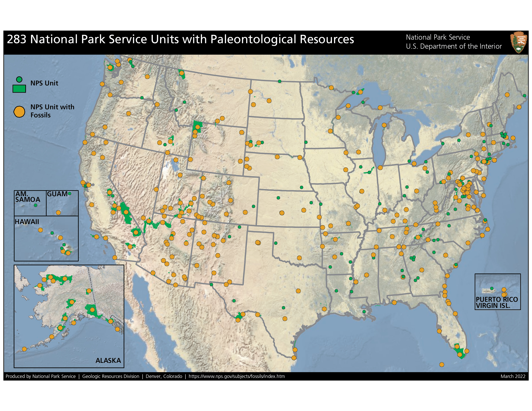Click the orange fossil circle in the legend
Image resolution: width=532 pixels, height=411 pixels.
click(x=19, y=112)
